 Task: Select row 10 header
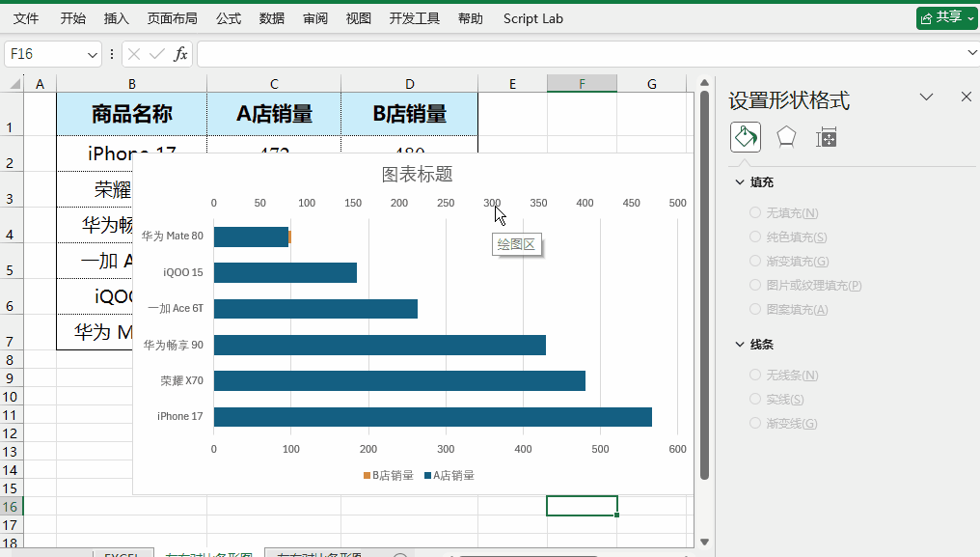point(11,397)
